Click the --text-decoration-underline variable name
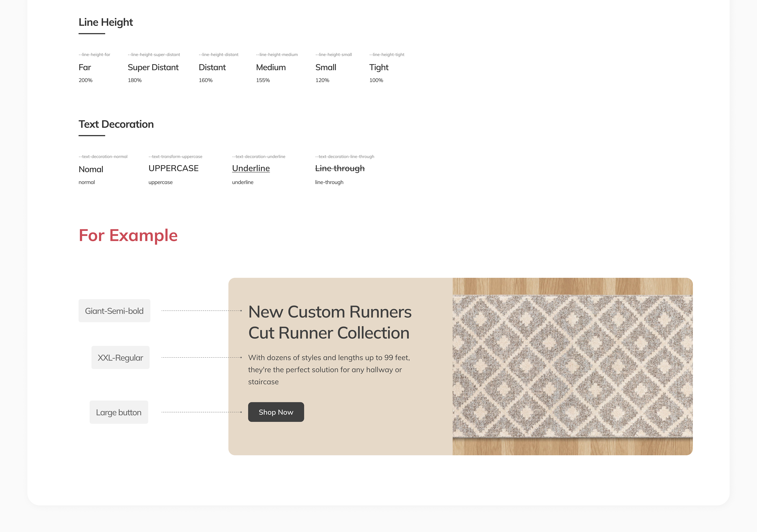 259,157
